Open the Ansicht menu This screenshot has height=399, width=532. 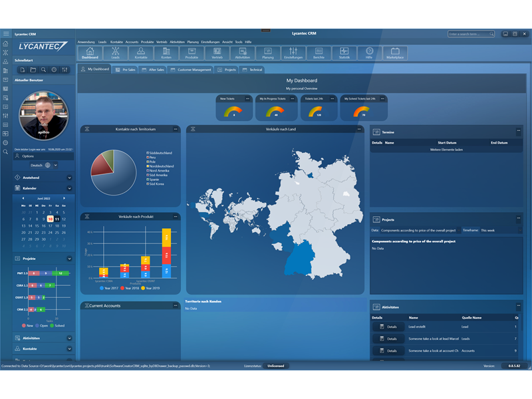tap(227, 42)
